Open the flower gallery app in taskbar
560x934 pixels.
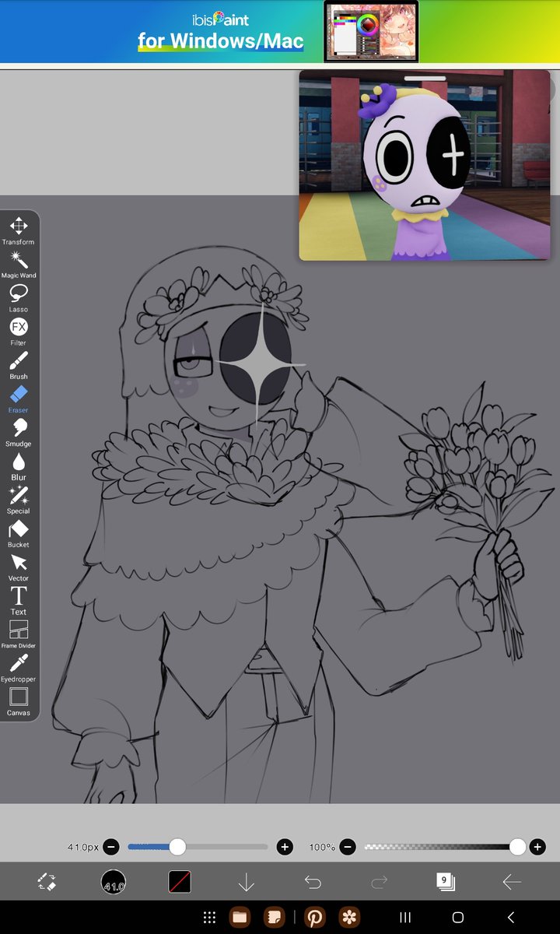click(x=348, y=917)
